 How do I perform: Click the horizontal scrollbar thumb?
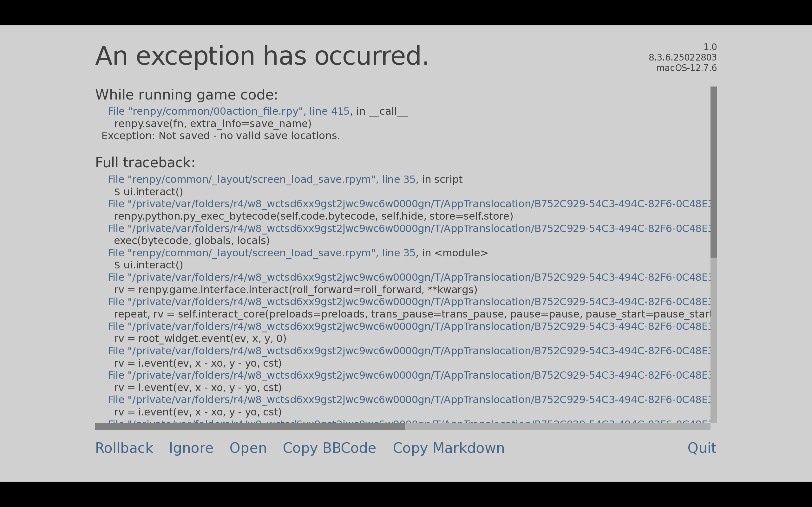[x=250, y=427]
